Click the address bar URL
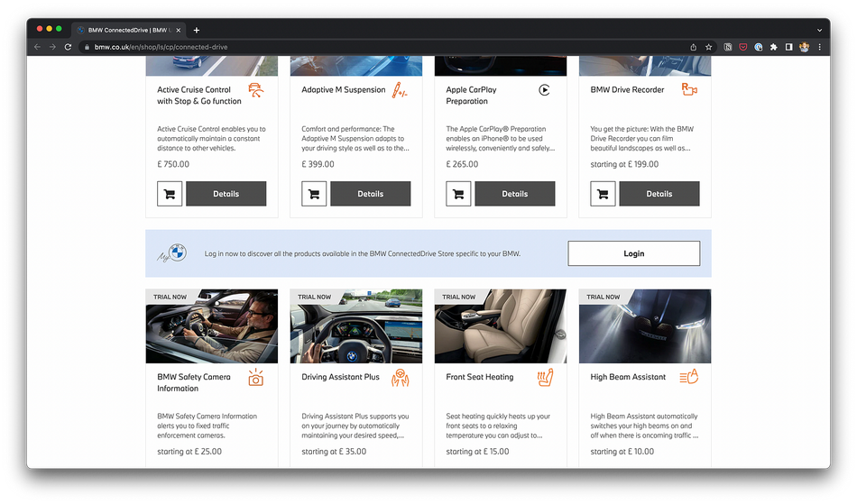The height and width of the screenshot is (504, 857). 161,47
